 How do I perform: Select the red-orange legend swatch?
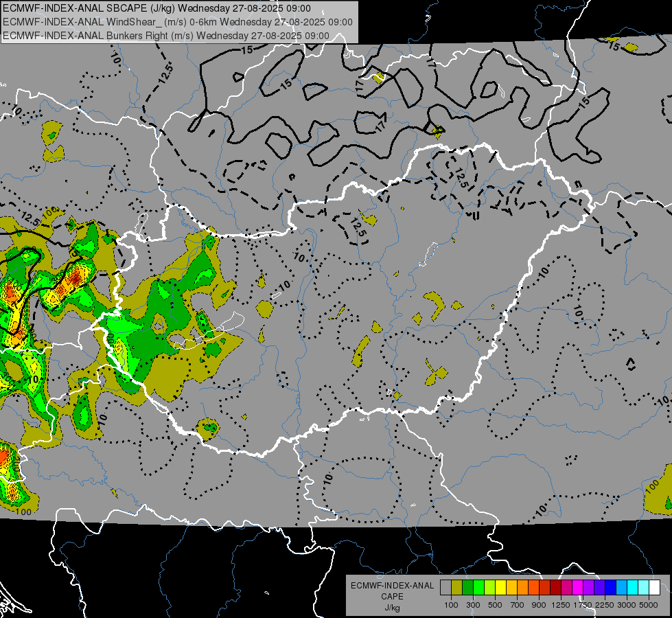(x=533, y=588)
